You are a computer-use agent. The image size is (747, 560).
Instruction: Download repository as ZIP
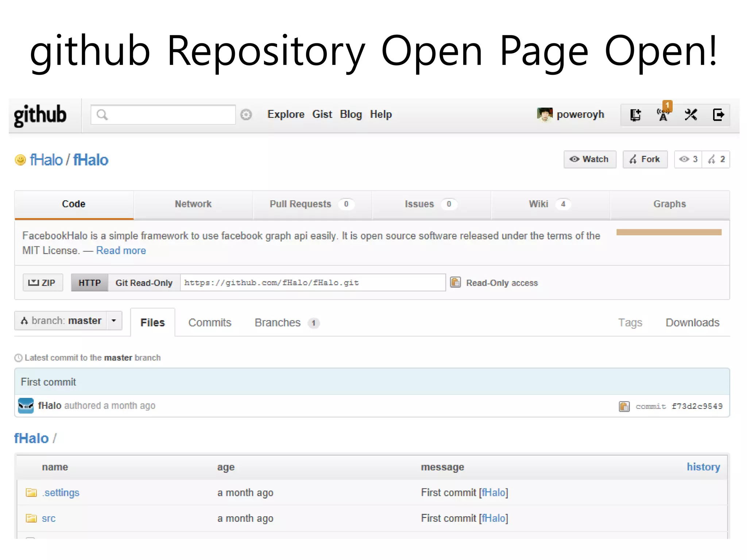43,283
